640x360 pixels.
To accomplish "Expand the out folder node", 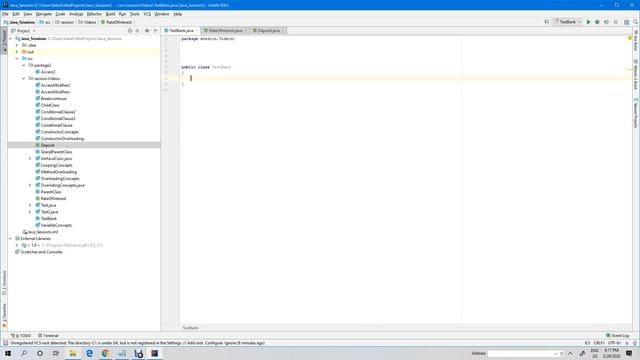I will pyautogui.click(x=17, y=52).
